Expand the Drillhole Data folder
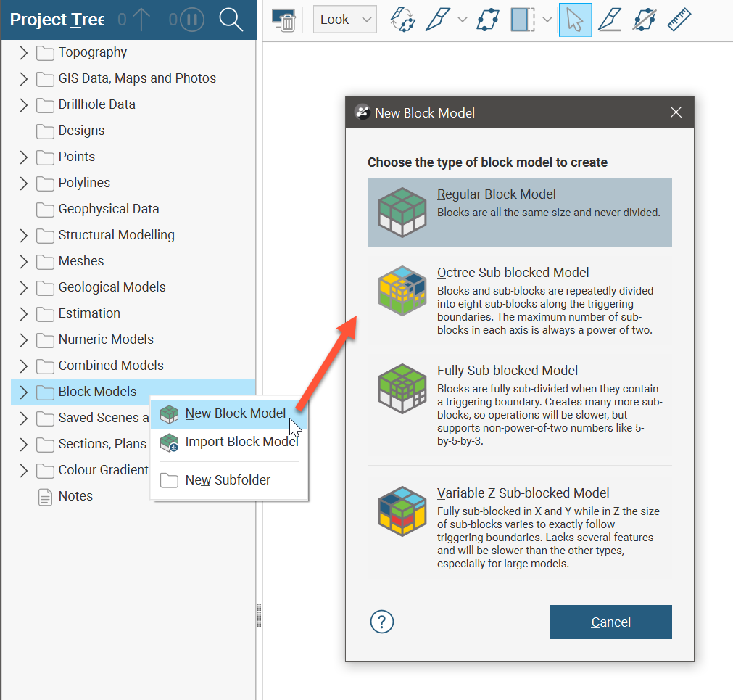The height and width of the screenshot is (700, 733). point(24,105)
